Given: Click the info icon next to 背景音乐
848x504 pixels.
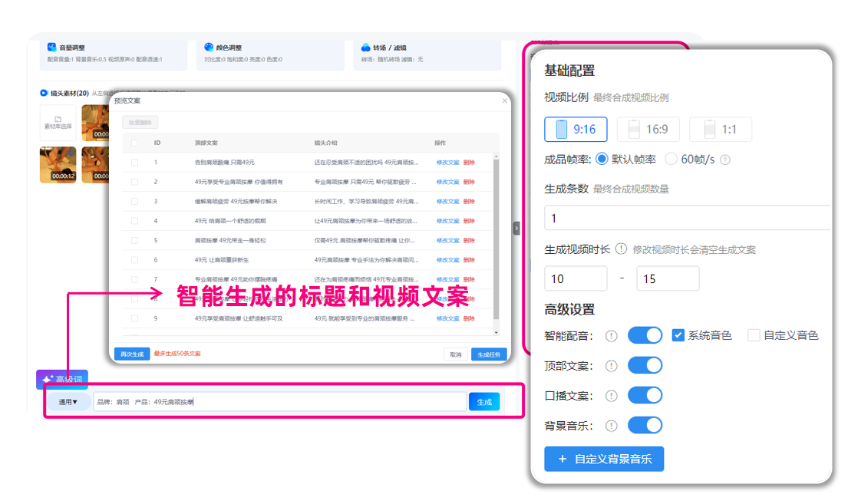Looking at the screenshot, I should (x=611, y=426).
